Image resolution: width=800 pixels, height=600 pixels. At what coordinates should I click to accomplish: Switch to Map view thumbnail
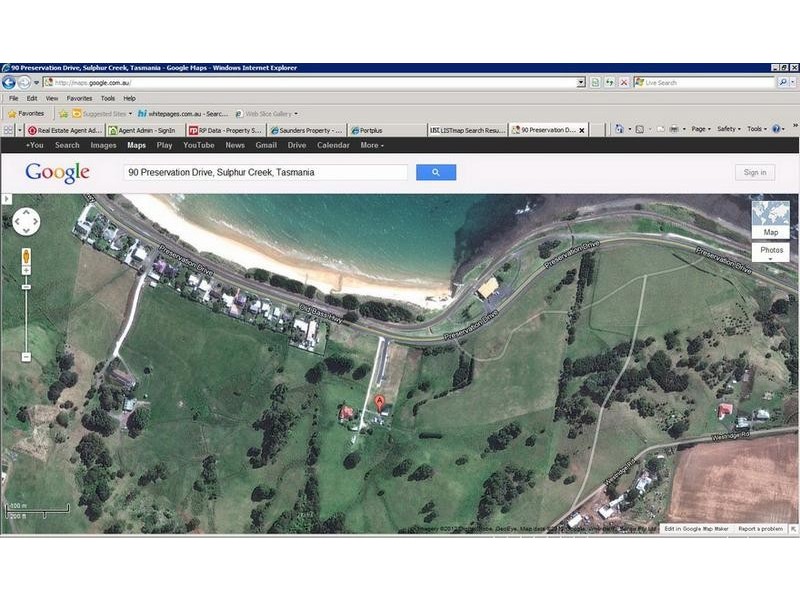(x=770, y=219)
